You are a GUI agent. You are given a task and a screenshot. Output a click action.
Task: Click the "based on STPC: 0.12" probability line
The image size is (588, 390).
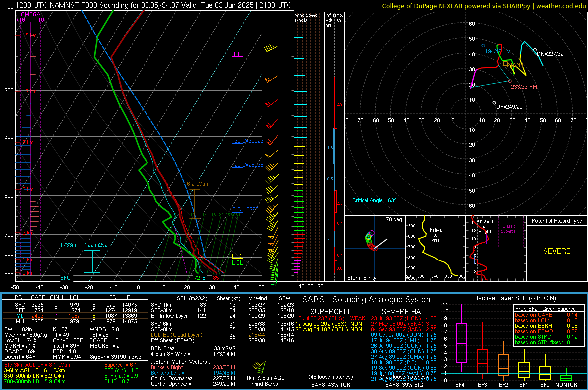pyautogui.click(x=546, y=337)
